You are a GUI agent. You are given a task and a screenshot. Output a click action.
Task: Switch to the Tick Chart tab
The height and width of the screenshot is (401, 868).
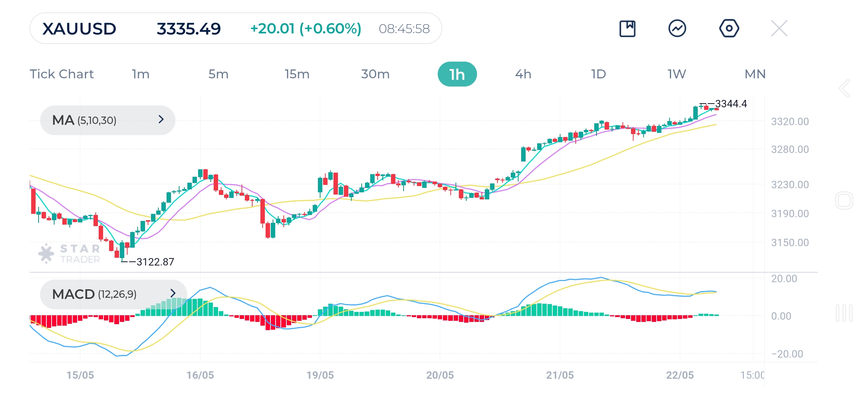pos(62,74)
